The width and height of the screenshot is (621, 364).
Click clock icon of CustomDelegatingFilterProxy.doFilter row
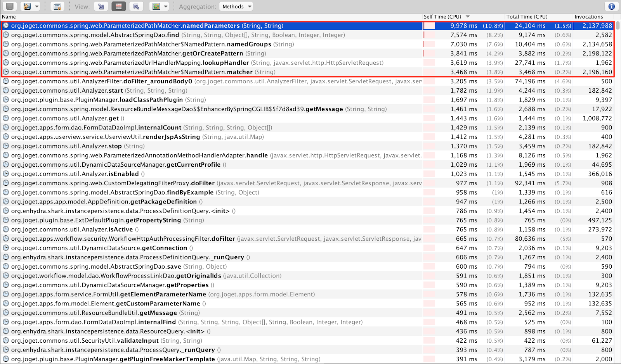tap(6, 183)
